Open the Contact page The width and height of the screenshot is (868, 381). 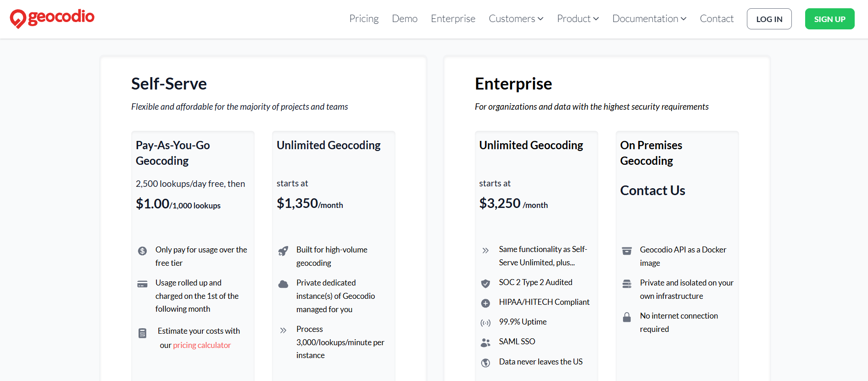pos(717,19)
